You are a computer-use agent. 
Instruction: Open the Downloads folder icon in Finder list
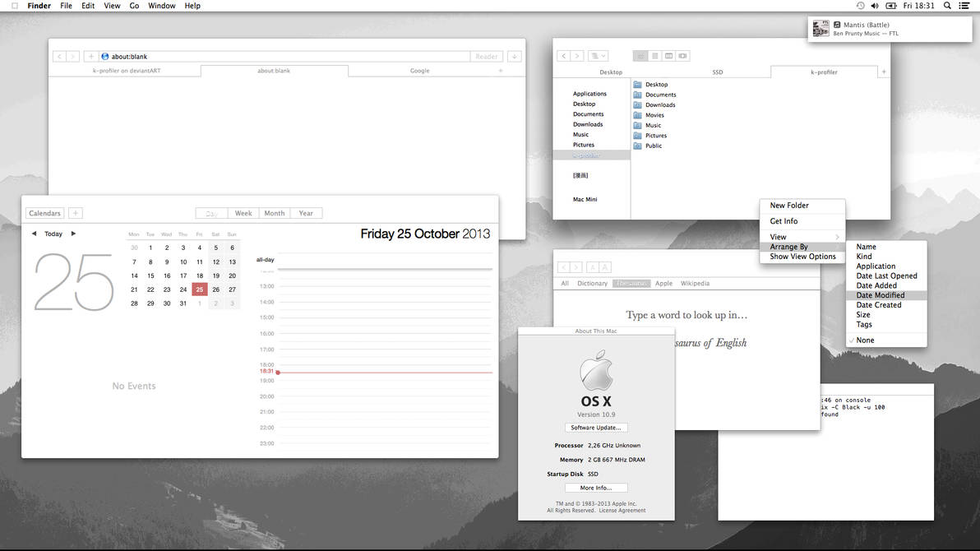637,105
